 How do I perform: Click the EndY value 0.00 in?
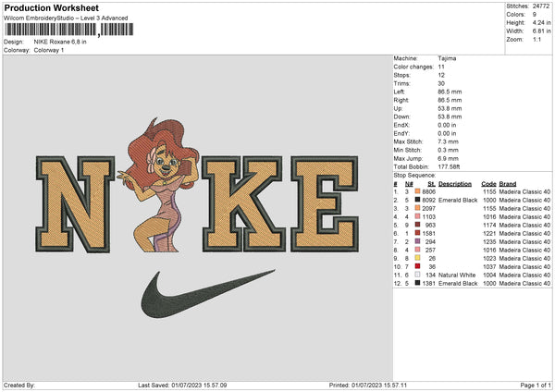click(447, 133)
